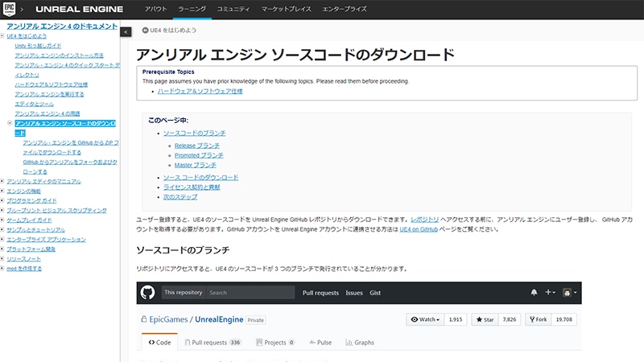This screenshot has height=362, width=644.
Task: Open the マーケットプレイス menu
Action: pos(287,9)
